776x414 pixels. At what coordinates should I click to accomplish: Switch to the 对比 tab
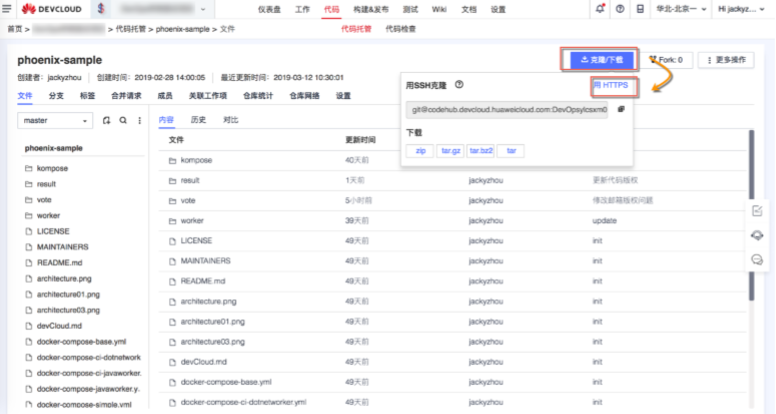[231, 120]
